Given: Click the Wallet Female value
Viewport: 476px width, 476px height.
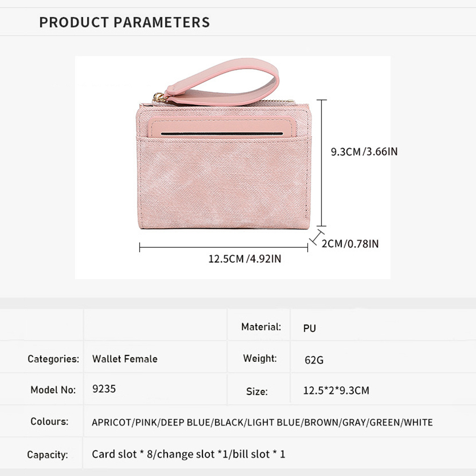Looking at the screenshot, I should [125, 359].
